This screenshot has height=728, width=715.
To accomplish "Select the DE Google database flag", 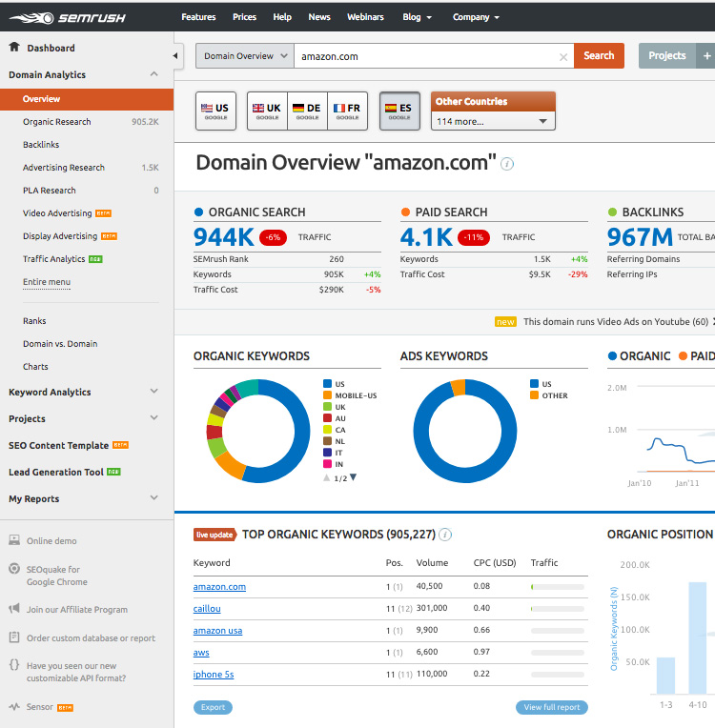I will coord(307,111).
